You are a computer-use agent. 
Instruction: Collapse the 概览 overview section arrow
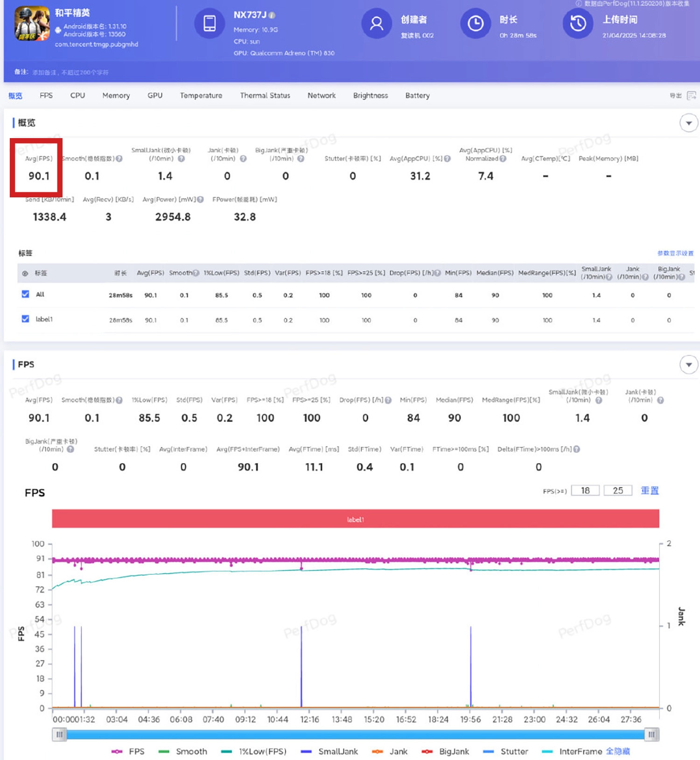[x=689, y=123]
